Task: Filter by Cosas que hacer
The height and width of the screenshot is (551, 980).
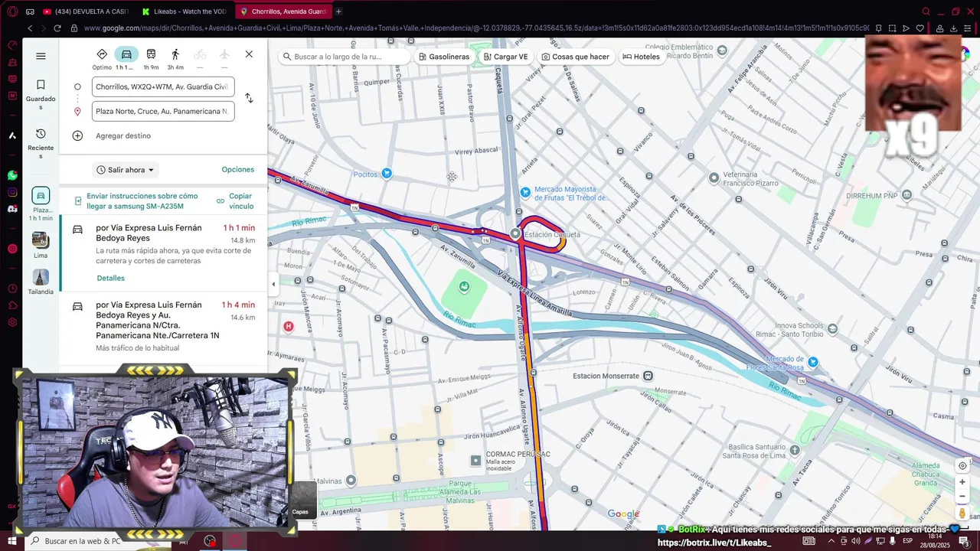Action: tap(575, 57)
